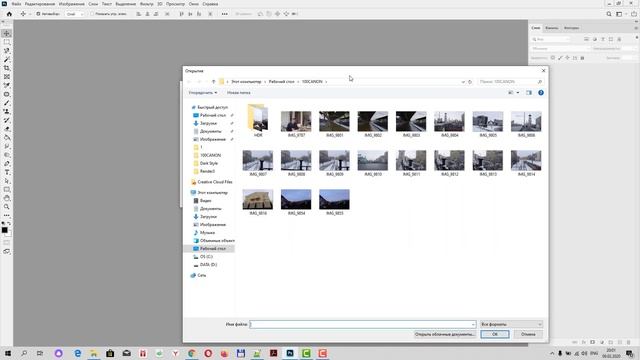Click the foreground color swatch

point(4,230)
